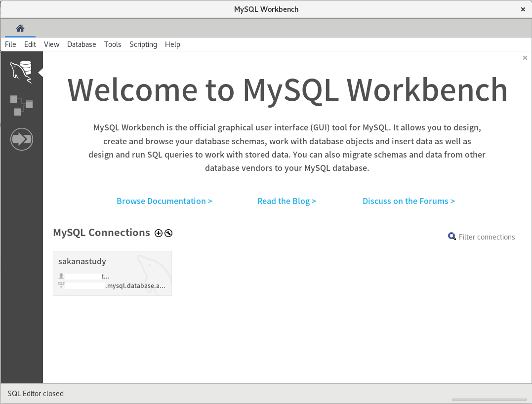Open the View menu

click(x=51, y=44)
